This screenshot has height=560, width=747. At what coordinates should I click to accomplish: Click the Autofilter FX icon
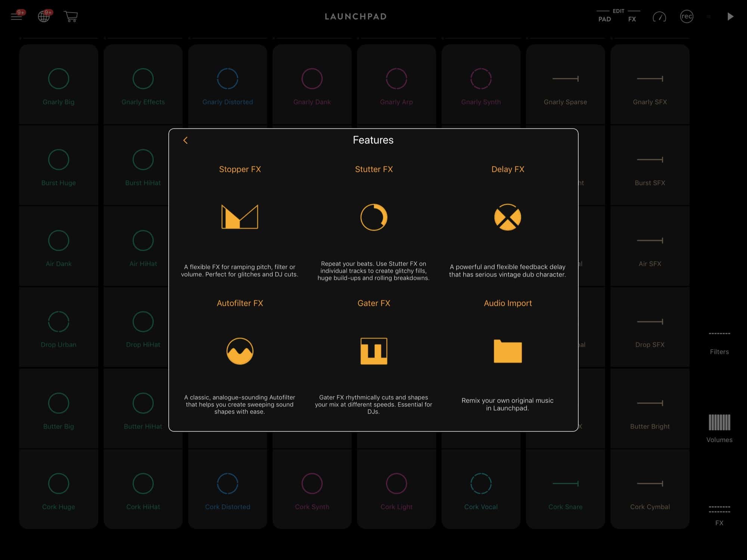[239, 351]
